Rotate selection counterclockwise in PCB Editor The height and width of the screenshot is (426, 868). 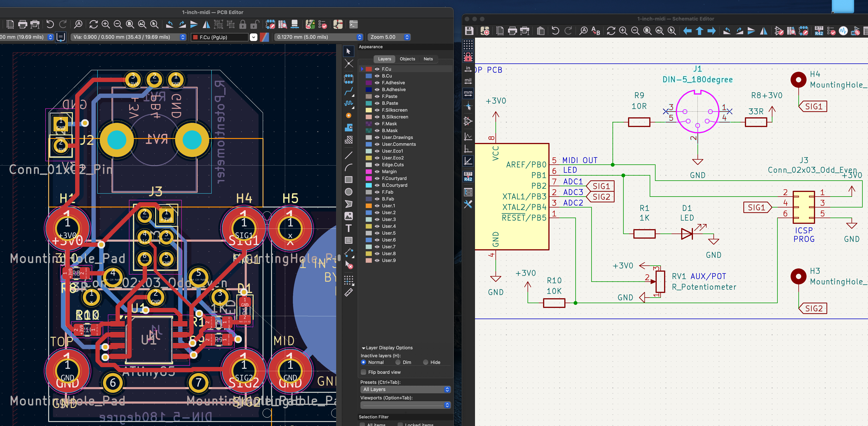point(170,24)
